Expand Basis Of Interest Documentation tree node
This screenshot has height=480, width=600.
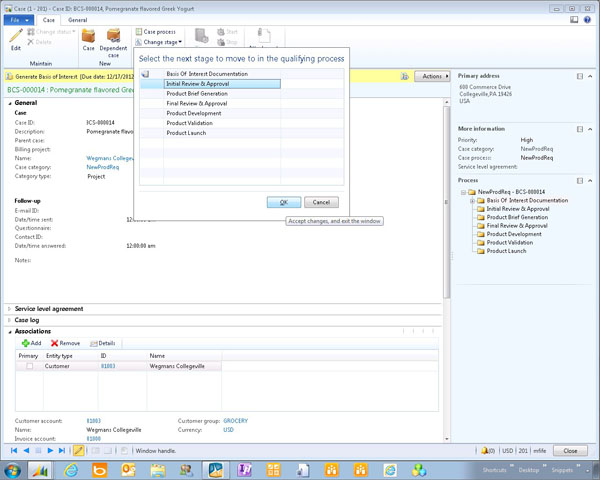pos(472,201)
